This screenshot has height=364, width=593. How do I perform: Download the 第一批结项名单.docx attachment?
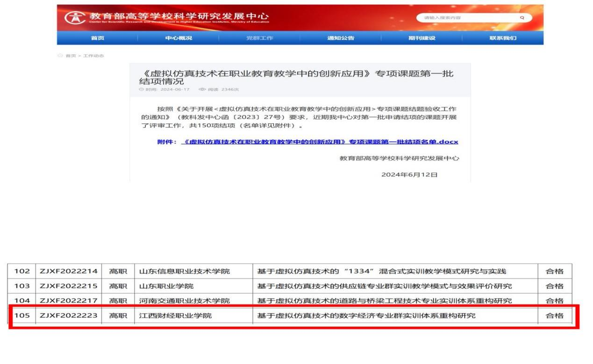pyautogui.click(x=320, y=142)
